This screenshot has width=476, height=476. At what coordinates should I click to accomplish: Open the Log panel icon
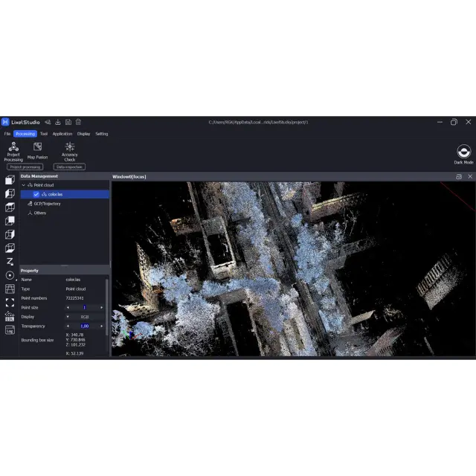pos(10,329)
